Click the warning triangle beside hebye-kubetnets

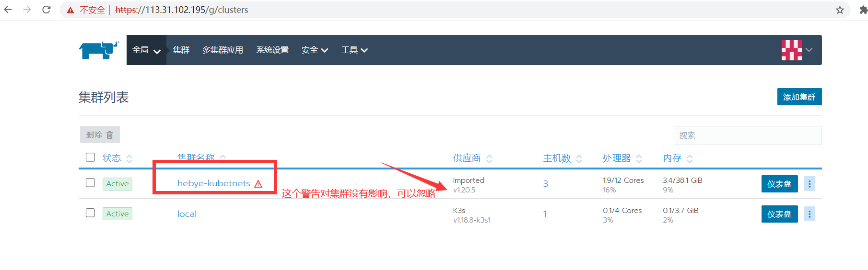click(x=258, y=184)
